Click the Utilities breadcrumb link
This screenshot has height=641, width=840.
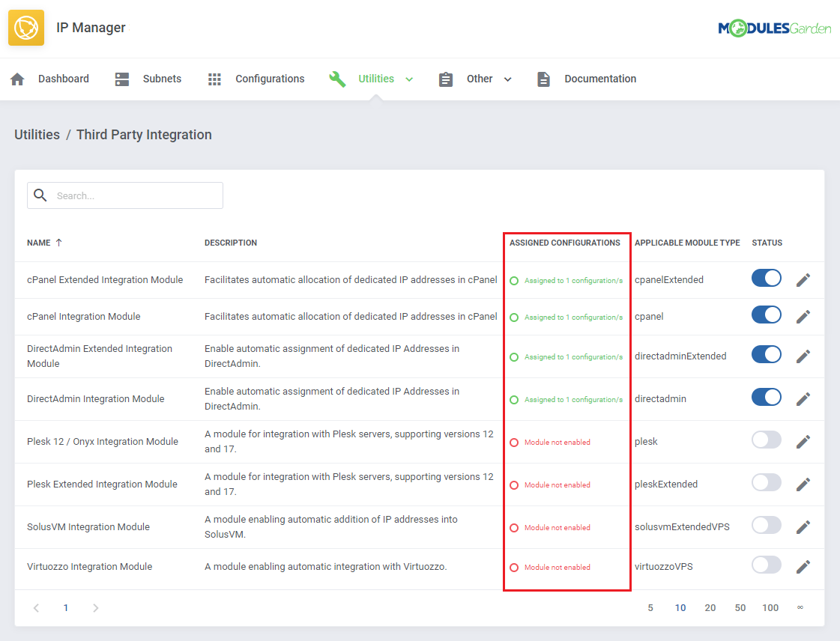coord(37,134)
